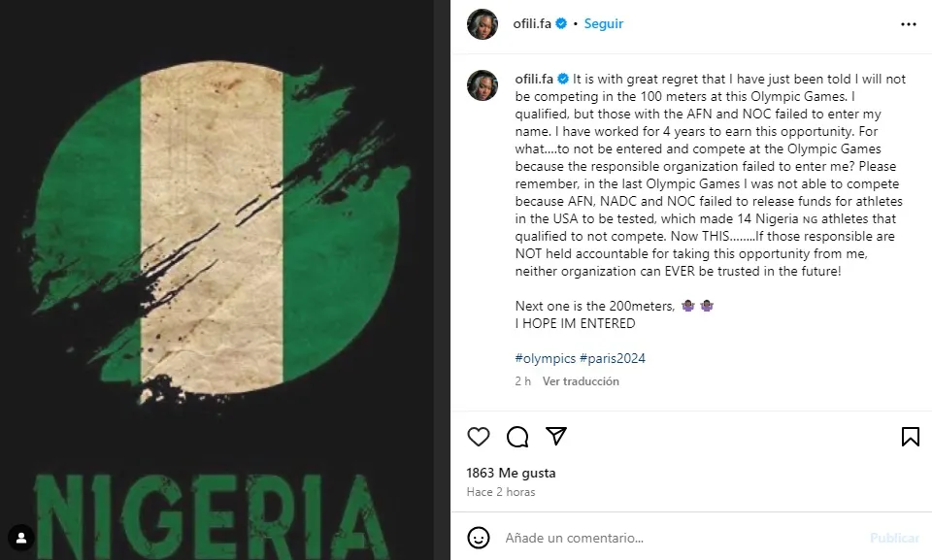Open ofili.fa profile picture in header
The height and width of the screenshot is (560, 932).
click(x=483, y=24)
